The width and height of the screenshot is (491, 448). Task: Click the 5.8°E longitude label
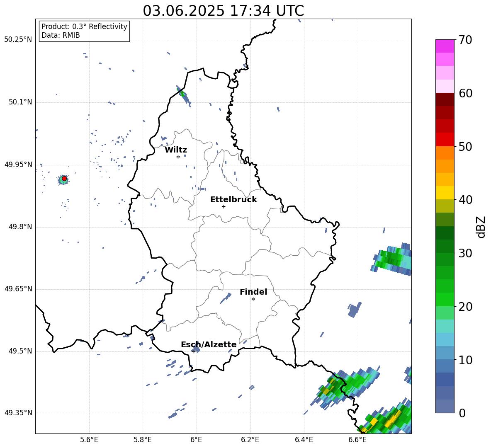(x=143, y=440)
